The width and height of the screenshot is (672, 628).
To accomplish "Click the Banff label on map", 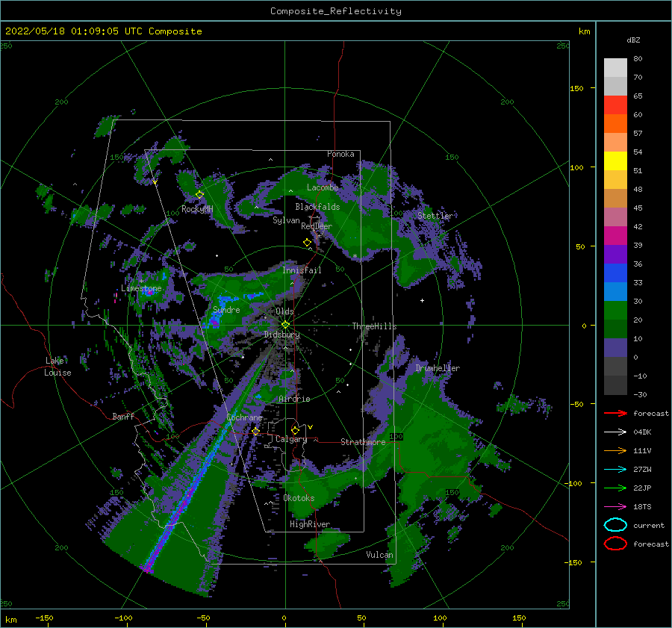I will 123,416.
